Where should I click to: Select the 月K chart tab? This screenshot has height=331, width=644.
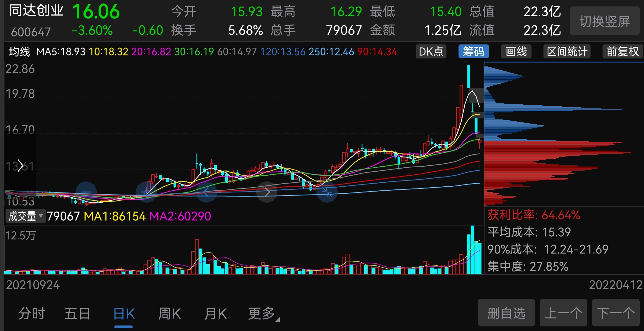tap(215, 314)
